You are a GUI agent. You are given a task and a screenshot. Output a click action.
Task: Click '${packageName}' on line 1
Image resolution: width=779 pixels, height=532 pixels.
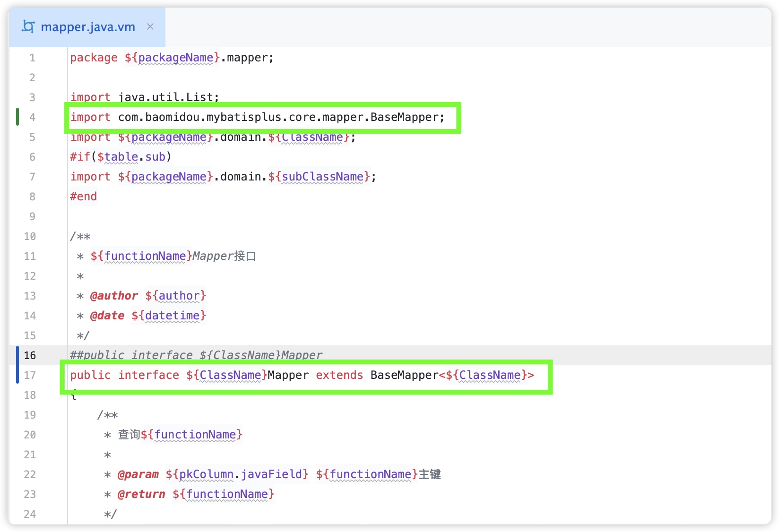point(172,58)
